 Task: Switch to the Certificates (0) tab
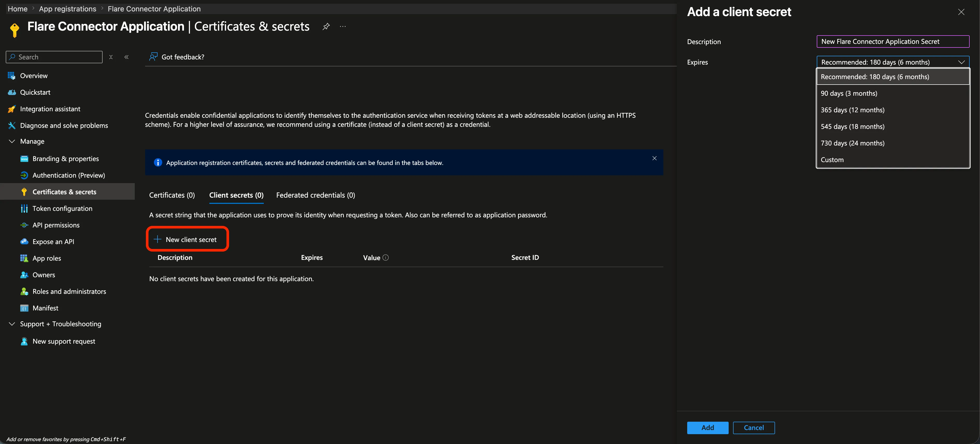point(172,195)
